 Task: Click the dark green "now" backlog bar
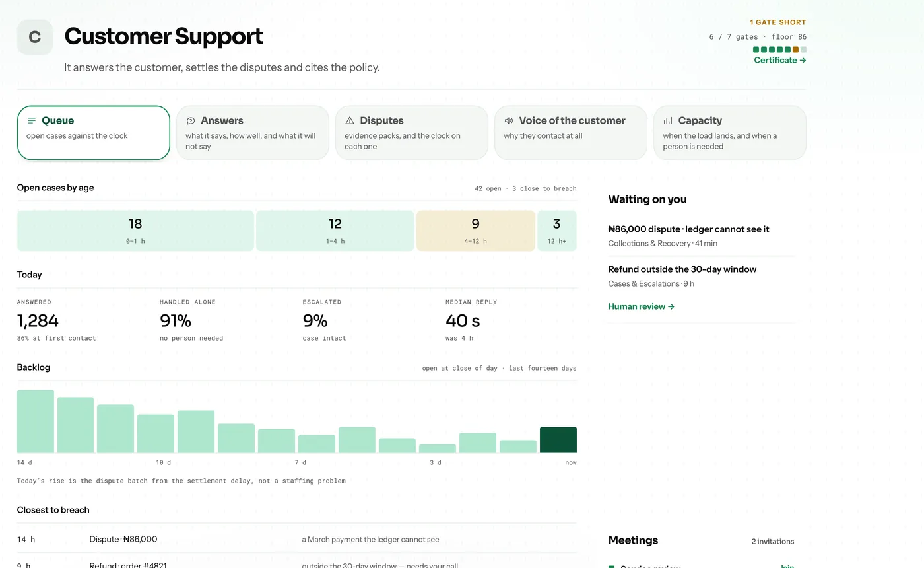coord(558,440)
